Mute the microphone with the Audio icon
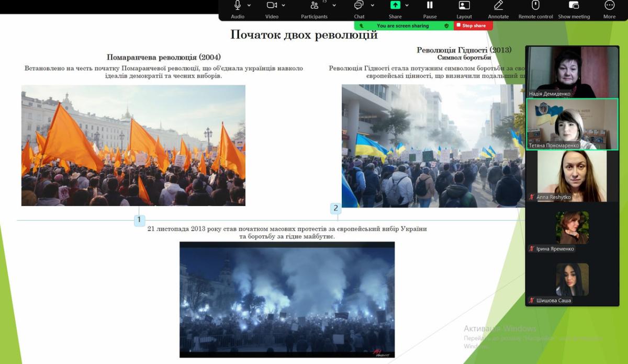Image resolution: width=628 pixels, height=364 pixels. [x=238, y=5]
